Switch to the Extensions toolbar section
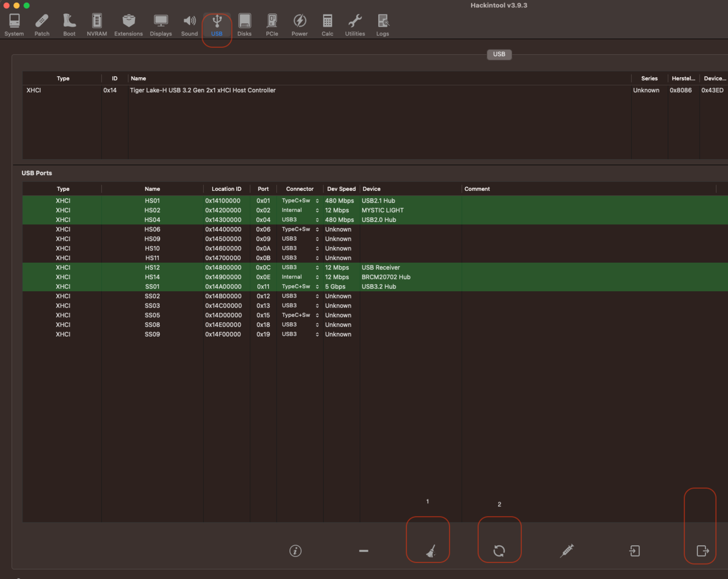728x579 pixels. pos(129,25)
